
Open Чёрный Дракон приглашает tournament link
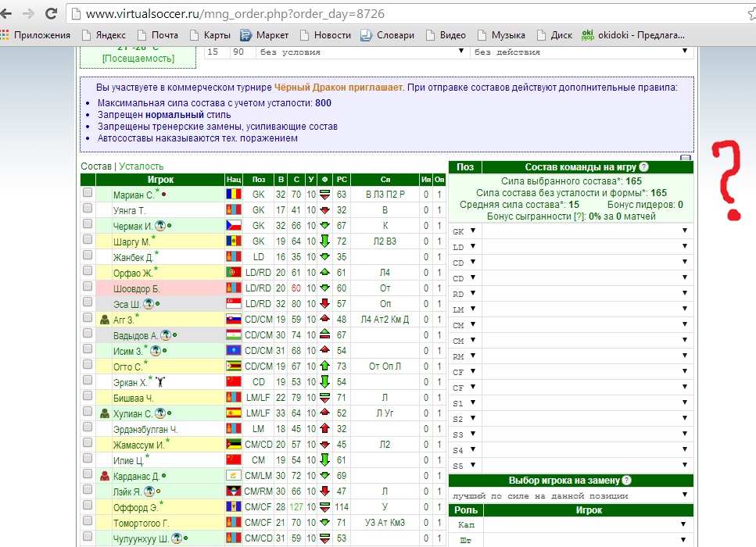338,88
